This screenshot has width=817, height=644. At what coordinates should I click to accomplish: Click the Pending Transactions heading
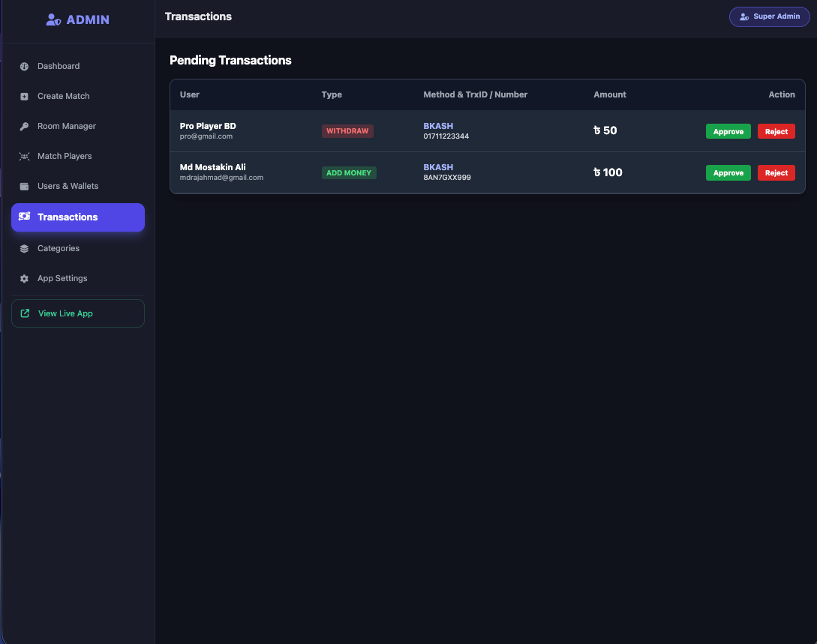click(x=230, y=61)
